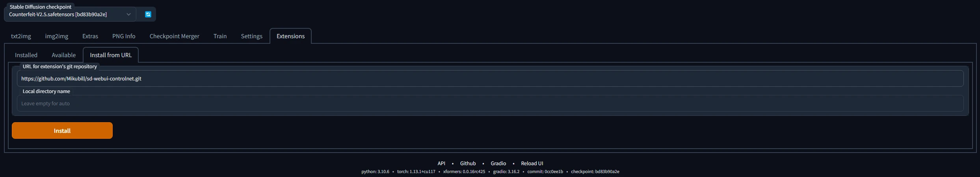The width and height of the screenshot is (980, 177).
Task: Open the Gradio footer link
Action: (x=498, y=163)
